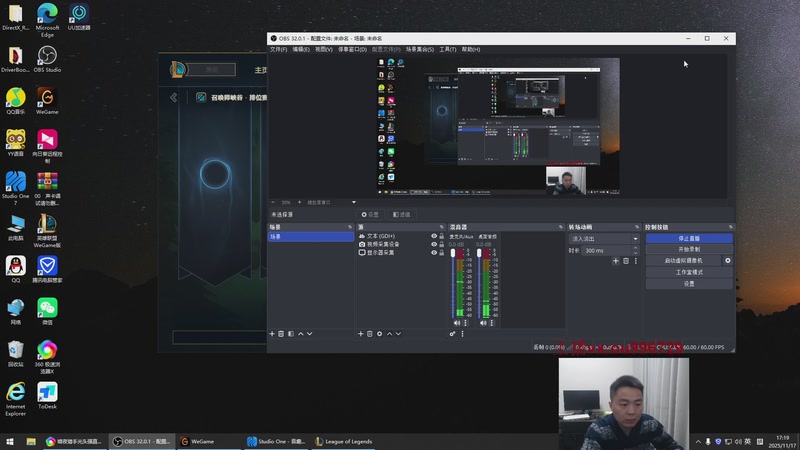This screenshot has height=450, width=800.
Task: Toggle visibility of 显示器采集 source
Action: (434, 253)
